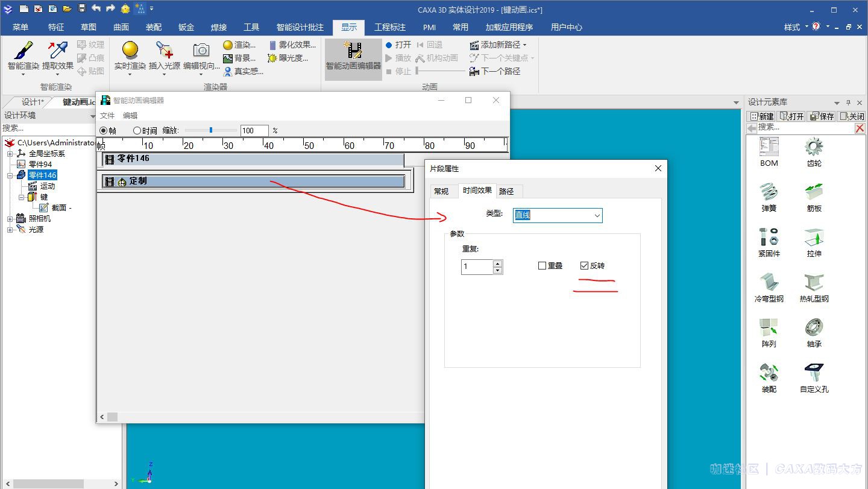Image resolution: width=868 pixels, height=489 pixels.
Task: Select the 筋板 element
Action: [814, 197]
